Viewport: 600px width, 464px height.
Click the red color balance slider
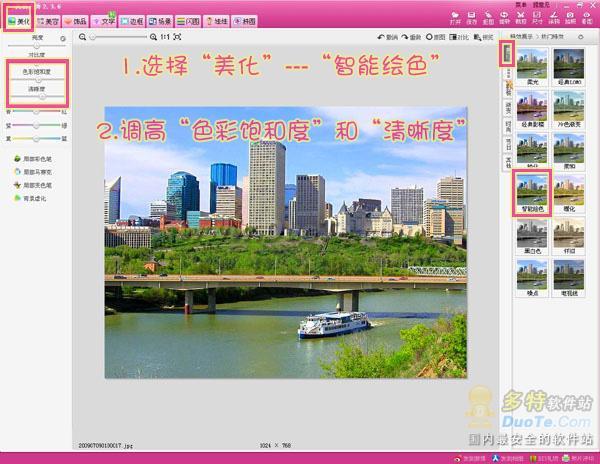pyautogui.click(x=36, y=112)
